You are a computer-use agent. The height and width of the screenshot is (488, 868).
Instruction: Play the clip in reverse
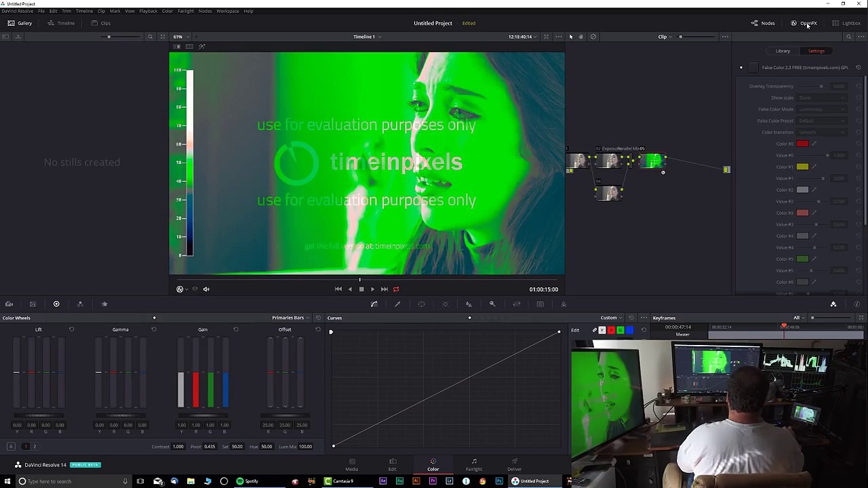point(350,289)
